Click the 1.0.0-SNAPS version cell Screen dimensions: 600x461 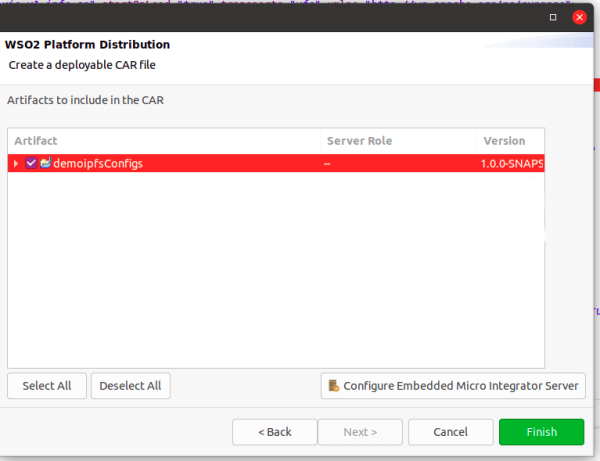(511, 163)
